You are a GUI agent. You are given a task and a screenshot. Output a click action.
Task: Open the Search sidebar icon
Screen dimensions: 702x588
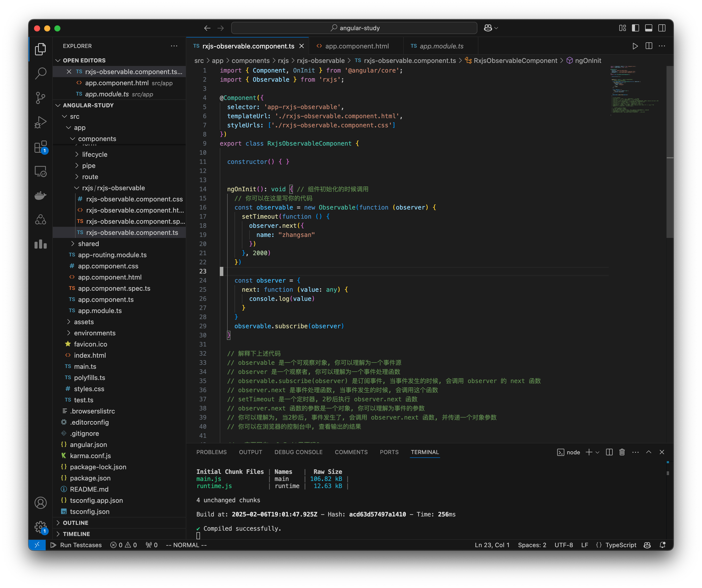coord(40,73)
